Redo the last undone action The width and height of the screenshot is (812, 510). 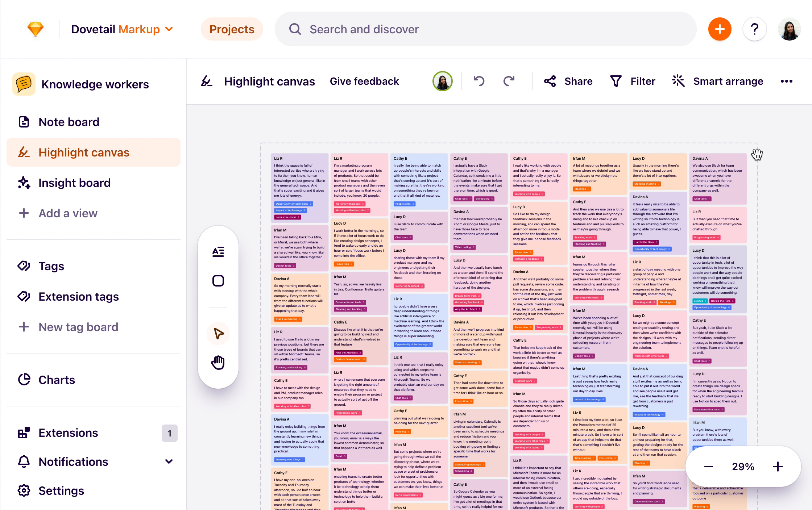tap(509, 81)
